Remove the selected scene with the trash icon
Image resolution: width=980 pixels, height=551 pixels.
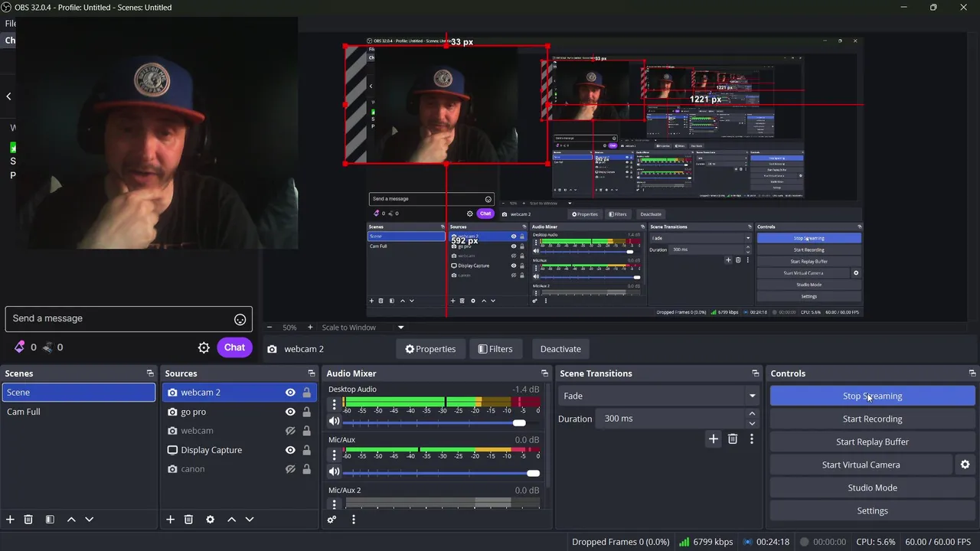(x=28, y=520)
